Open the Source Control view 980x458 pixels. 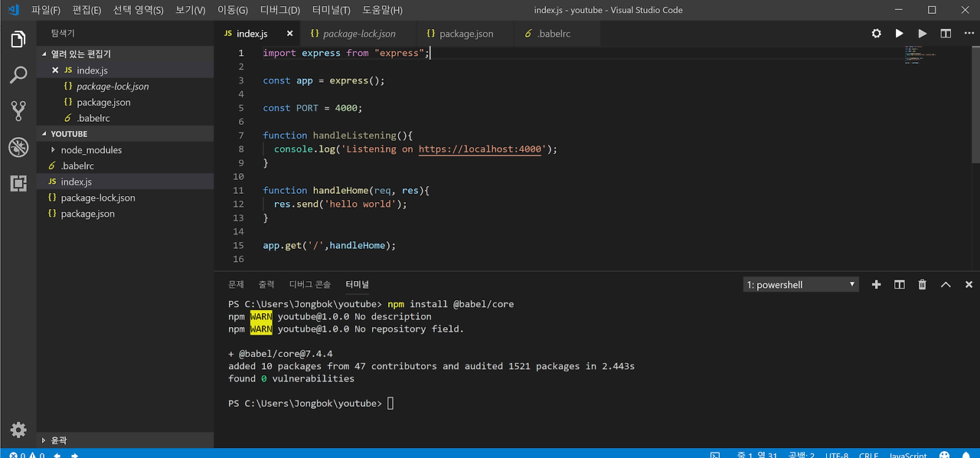(18, 111)
